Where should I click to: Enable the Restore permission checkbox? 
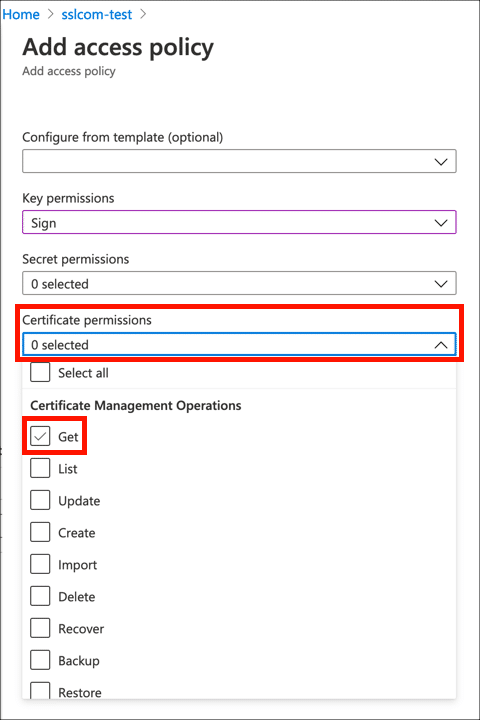[40, 691]
